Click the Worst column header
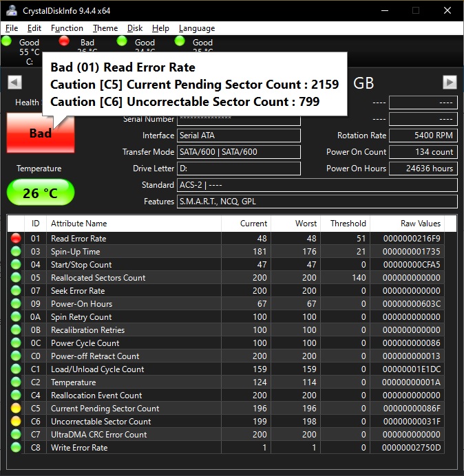The image size is (464, 476). click(295, 224)
